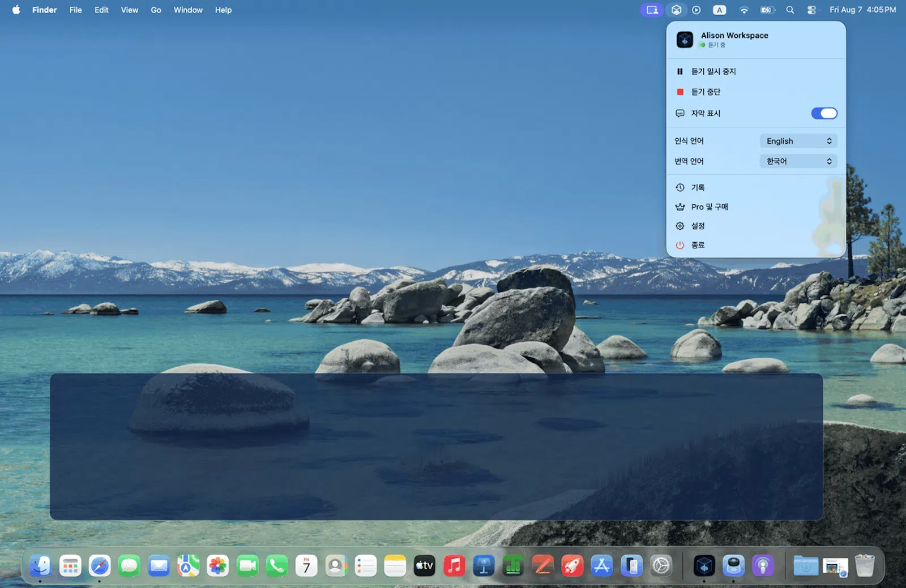This screenshot has width=906, height=588.
Task: Click the screen sharing menu bar icon
Action: coord(652,10)
